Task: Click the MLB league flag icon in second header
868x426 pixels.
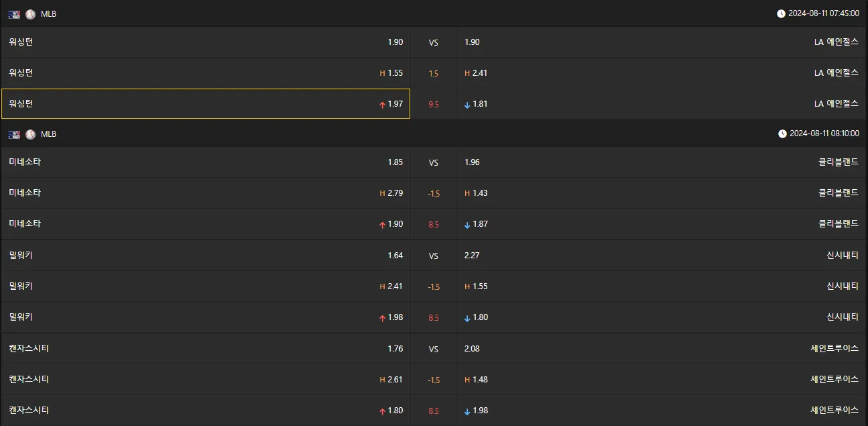Action: [x=15, y=134]
